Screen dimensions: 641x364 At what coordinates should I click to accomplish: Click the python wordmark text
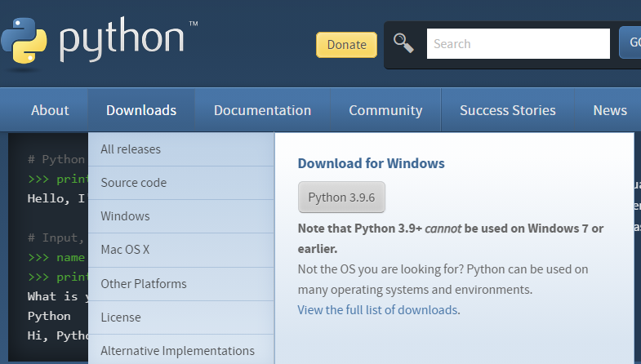[x=122, y=39]
